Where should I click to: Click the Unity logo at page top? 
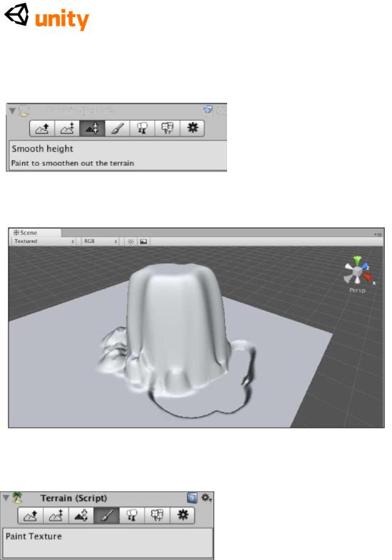[47, 17]
